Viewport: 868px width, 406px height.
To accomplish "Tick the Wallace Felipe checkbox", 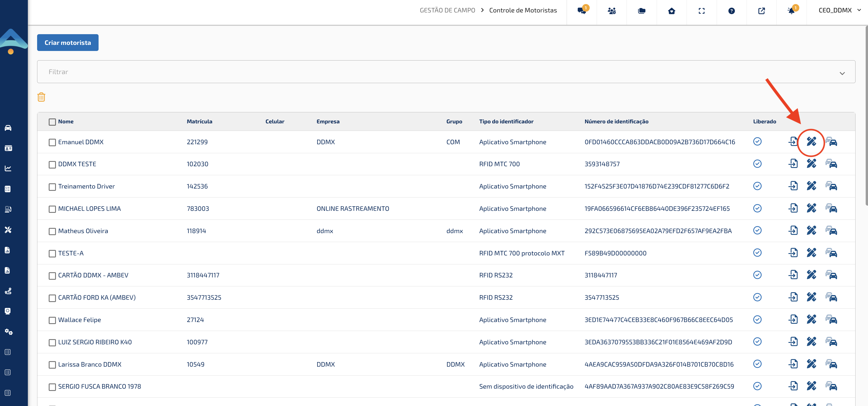I will point(52,320).
